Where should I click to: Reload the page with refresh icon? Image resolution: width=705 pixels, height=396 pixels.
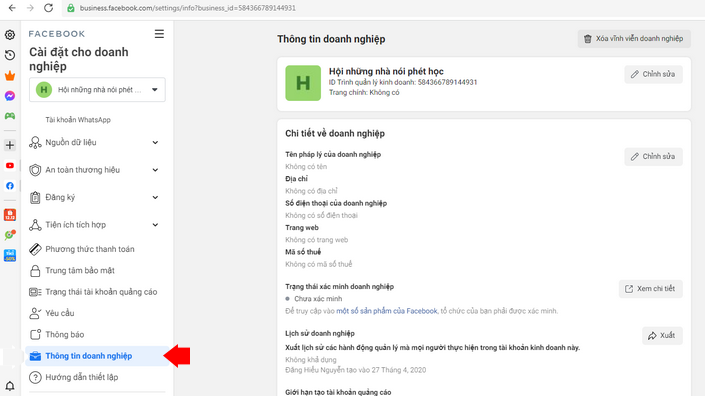click(49, 8)
